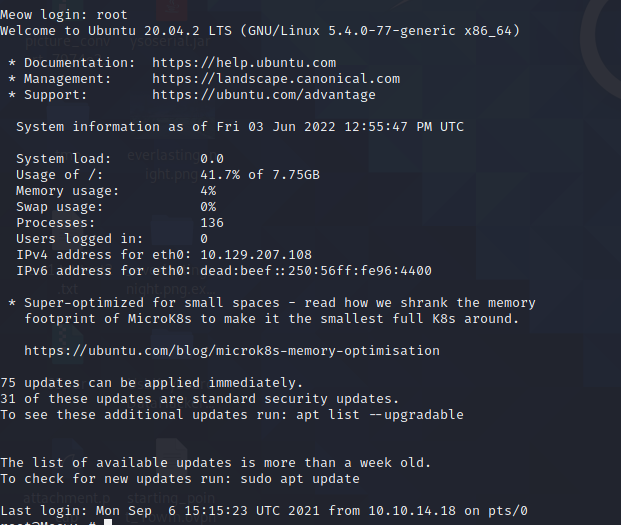Click the '31 of these updates' security line
Image resolution: width=621 pixels, height=525 pixels.
pos(200,399)
